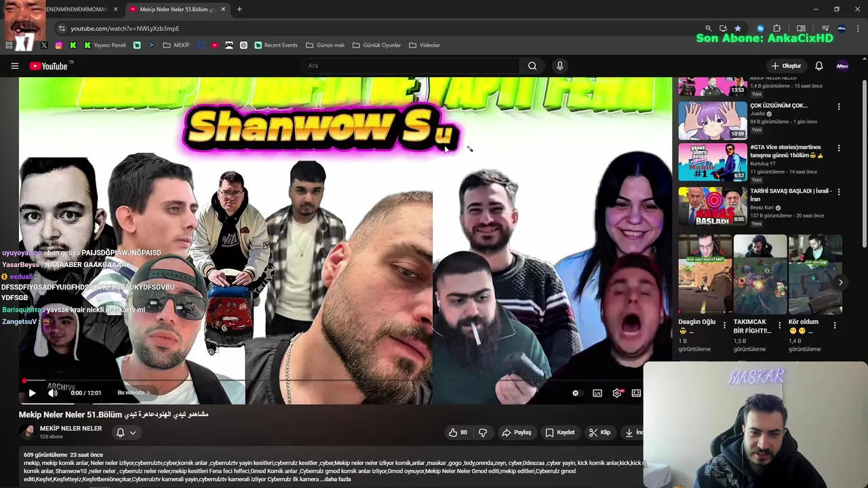Open the Shazam extension

760,28
